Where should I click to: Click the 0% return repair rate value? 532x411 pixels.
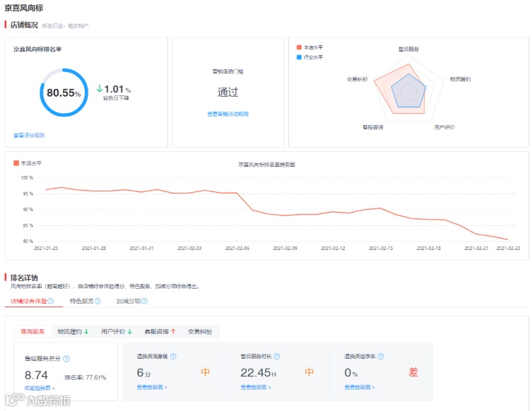[x=351, y=373]
